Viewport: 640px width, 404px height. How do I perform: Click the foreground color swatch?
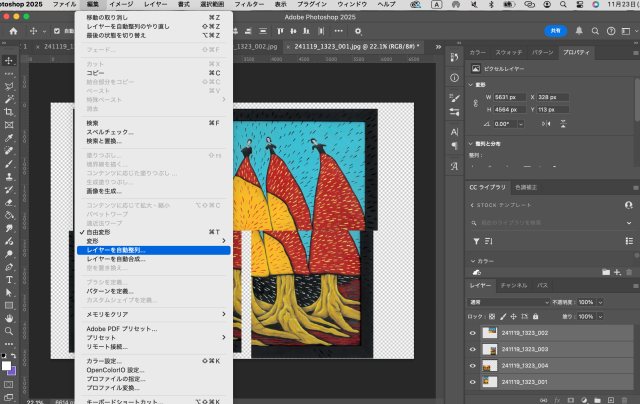pyautogui.click(x=6, y=366)
